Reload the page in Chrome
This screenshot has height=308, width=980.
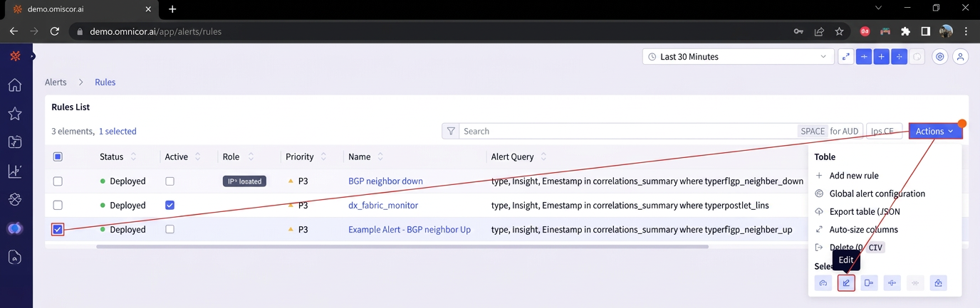point(55,31)
